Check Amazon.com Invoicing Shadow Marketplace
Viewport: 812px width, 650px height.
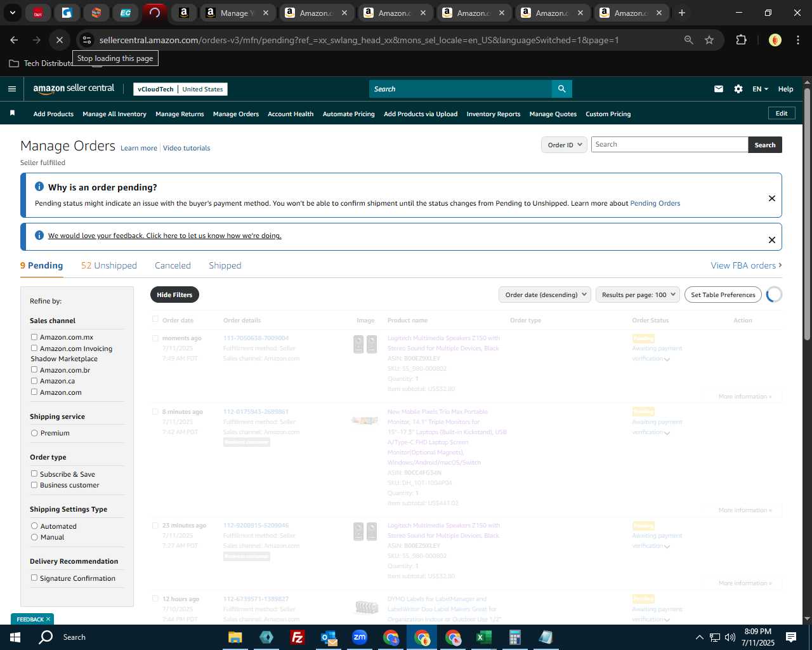tap(34, 348)
